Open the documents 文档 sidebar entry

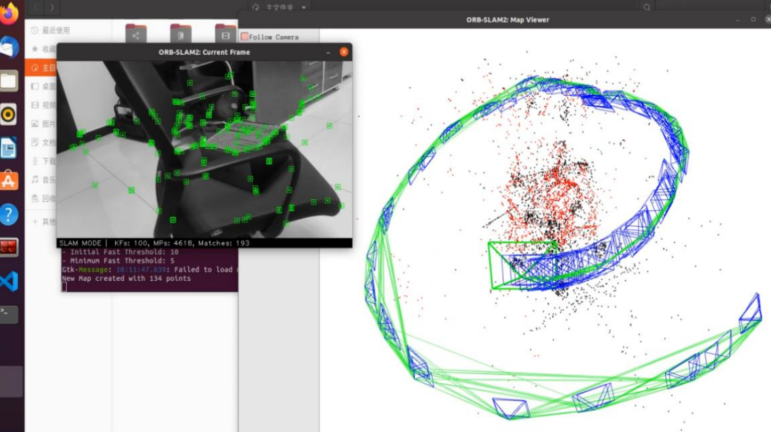point(44,143)
